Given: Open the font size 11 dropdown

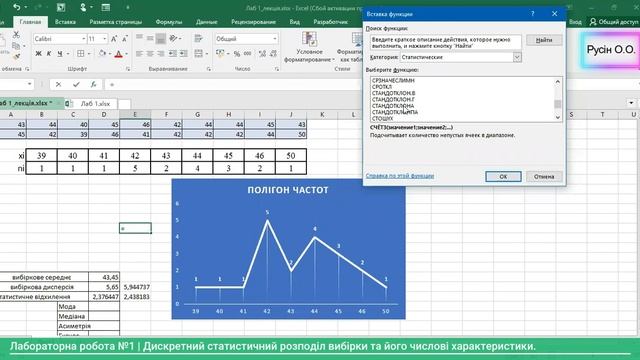Looking at the screenshot, I should (104, 39).
